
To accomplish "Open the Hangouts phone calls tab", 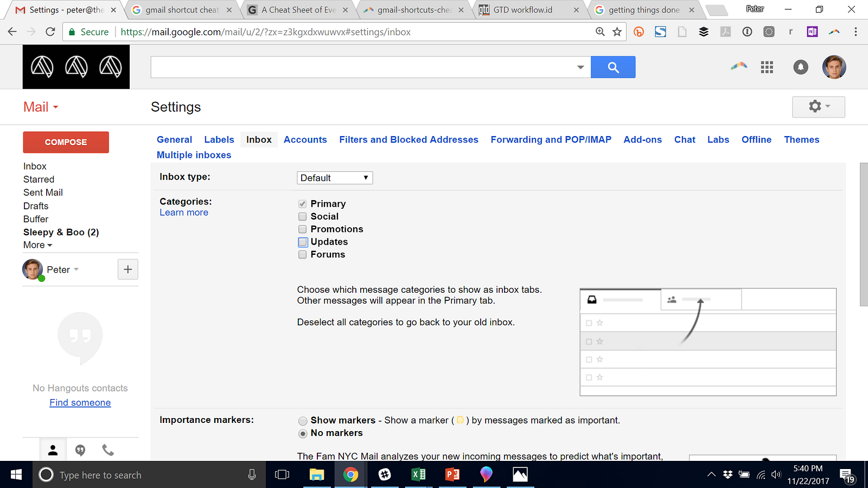I will (x=108, y=450).
